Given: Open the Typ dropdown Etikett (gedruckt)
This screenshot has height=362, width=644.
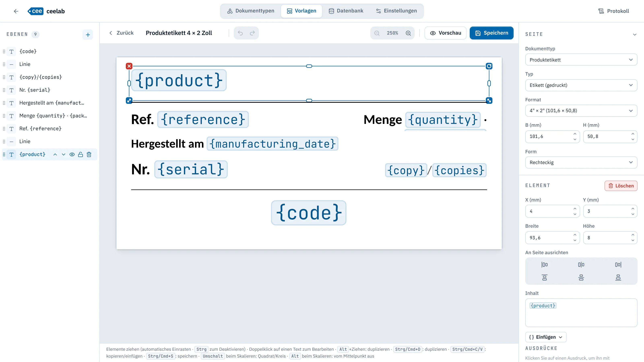Looking at the screenshot, I should click(x=581, y=85).
